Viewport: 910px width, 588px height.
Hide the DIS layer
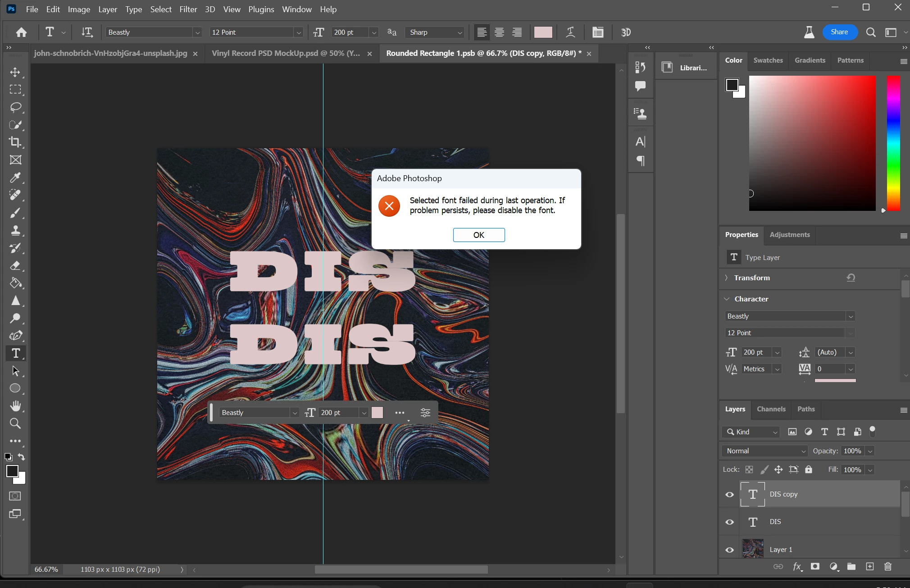pos(730,522)
